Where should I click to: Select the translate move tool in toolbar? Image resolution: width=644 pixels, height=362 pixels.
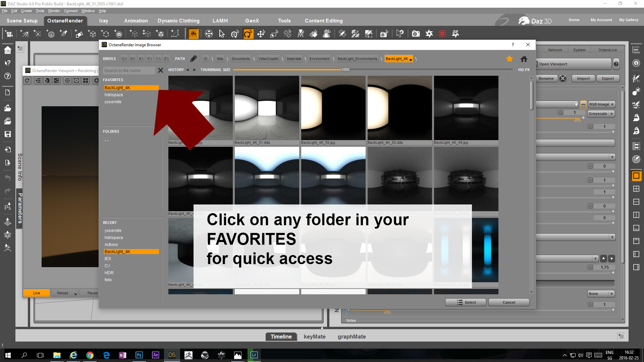[x=261, y=34]
